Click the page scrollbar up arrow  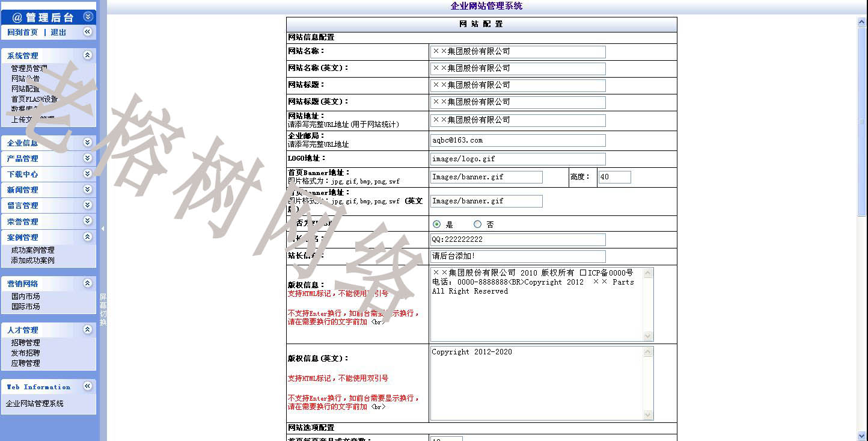862,22
